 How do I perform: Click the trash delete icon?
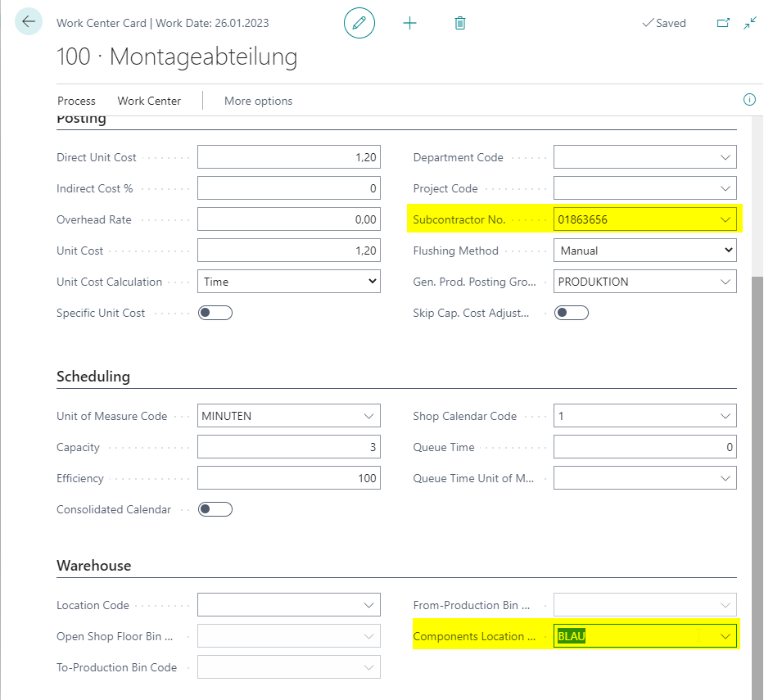tap(460, 23)
